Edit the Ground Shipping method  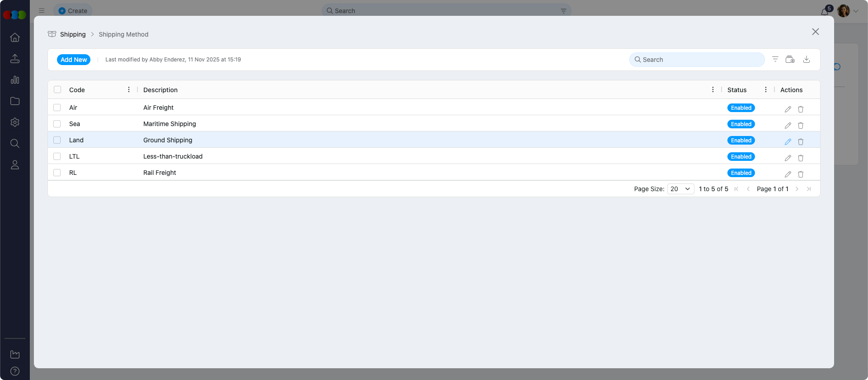pos(788,141)
